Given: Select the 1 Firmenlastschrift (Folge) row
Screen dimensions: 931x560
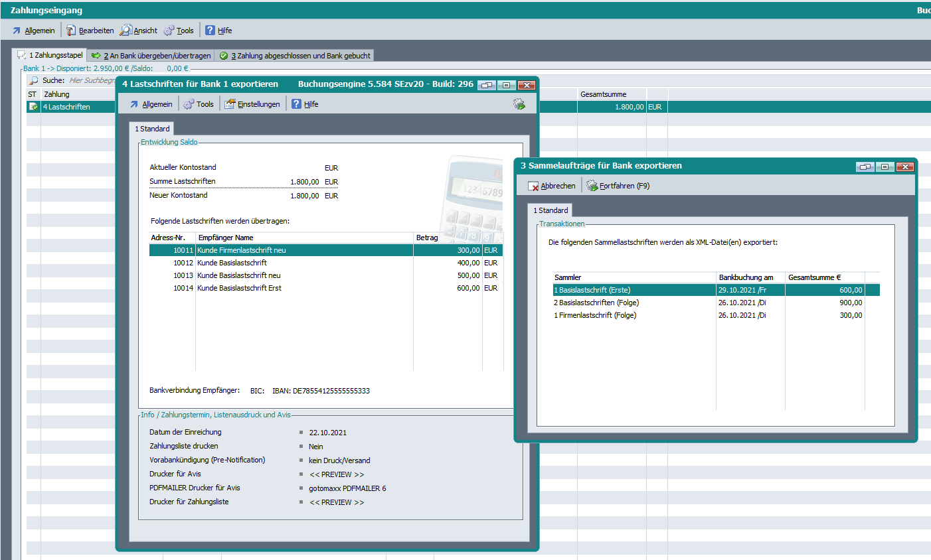Looking at the screenshot, I should click(x=595, y=315).
